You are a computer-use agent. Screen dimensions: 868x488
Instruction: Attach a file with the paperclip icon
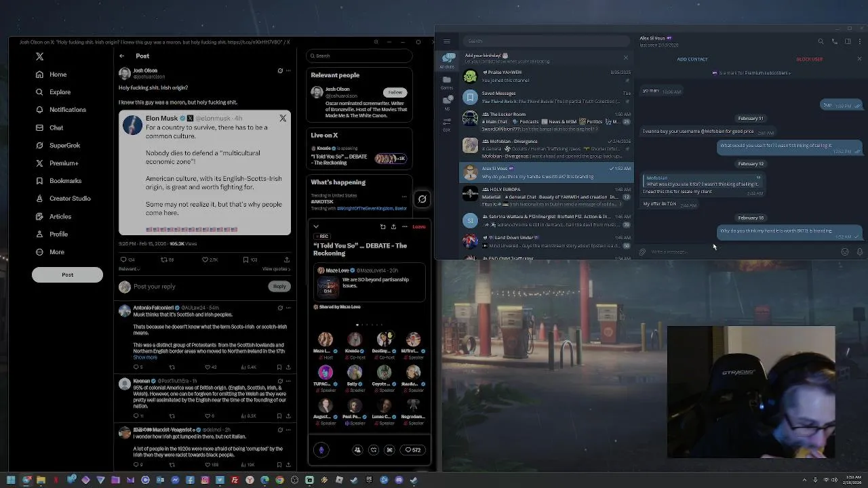pos(643,252)
